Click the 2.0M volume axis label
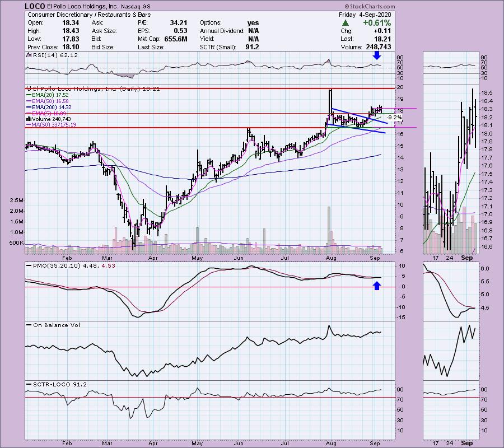Screen dimensions: 504x448 click(x=17, y=211)
